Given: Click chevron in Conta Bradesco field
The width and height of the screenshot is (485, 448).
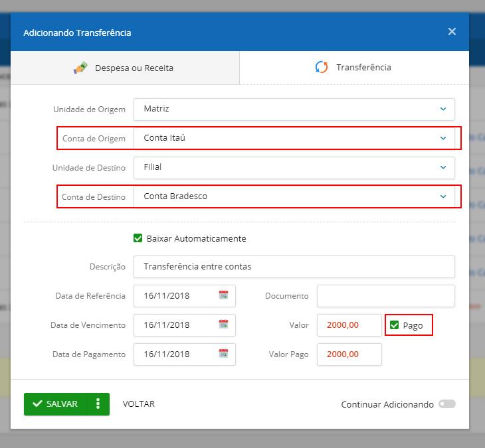Looking at the screenshot, I should pos(443,196).
